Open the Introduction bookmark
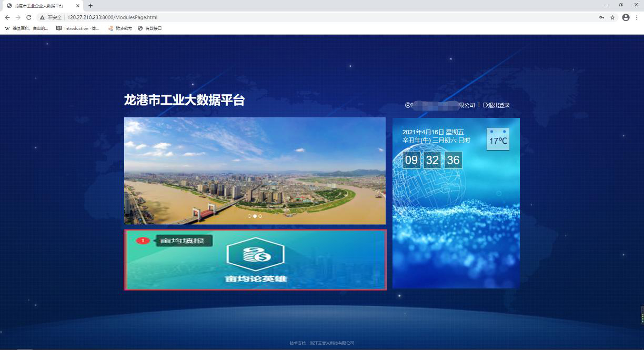Viewport: 644px width, 350px height. pos(78,28)
